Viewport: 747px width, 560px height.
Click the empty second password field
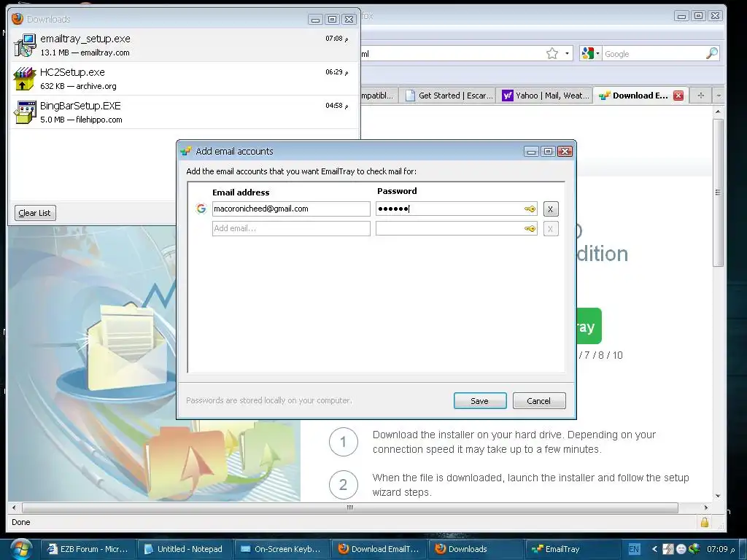coord(457,228)
